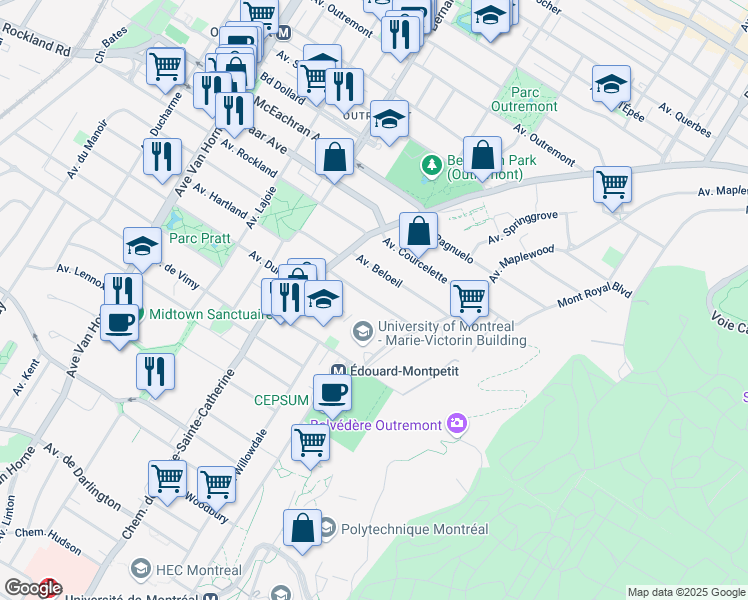The width and height of the screenshot is (748, 600).
Task: Click the grocery cart marker near Rockland Rd
Action: 166,67
